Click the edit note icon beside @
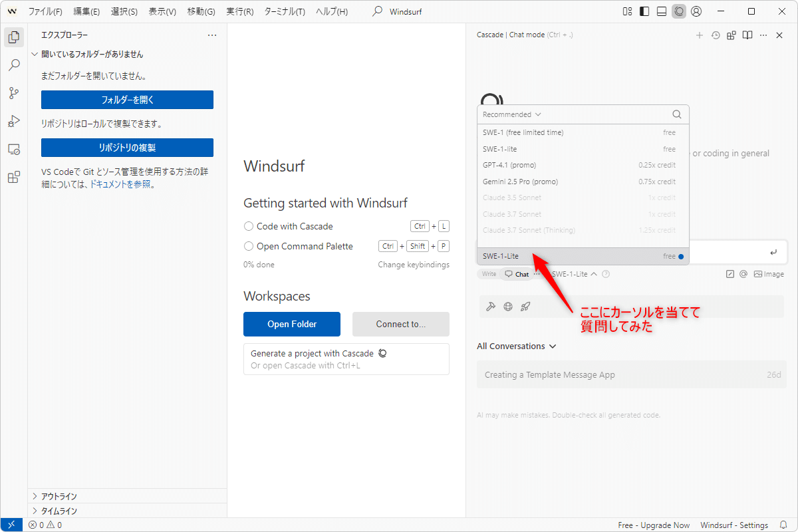 [730, 274]
